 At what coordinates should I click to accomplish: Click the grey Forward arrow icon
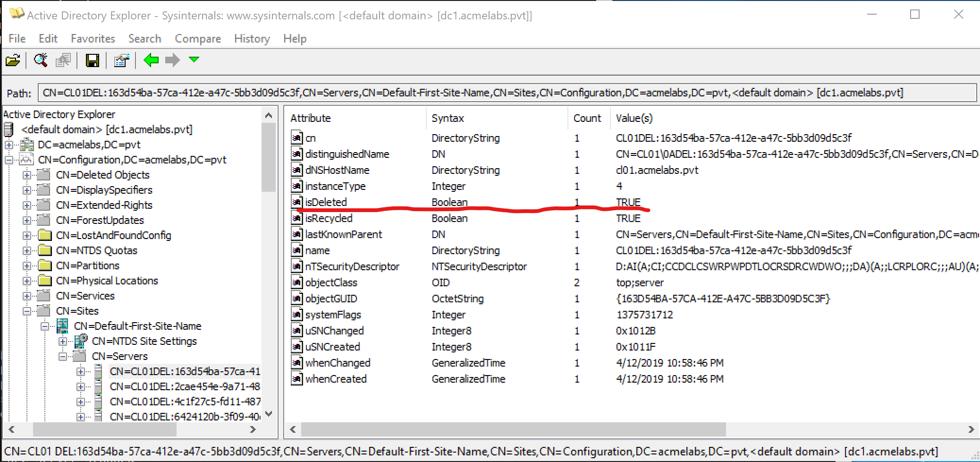(172, 60)
